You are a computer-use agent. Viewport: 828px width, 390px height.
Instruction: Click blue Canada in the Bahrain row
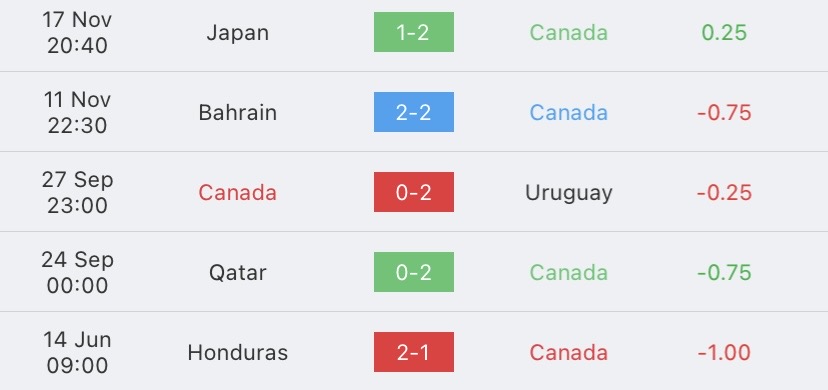[x=569, y=112]
